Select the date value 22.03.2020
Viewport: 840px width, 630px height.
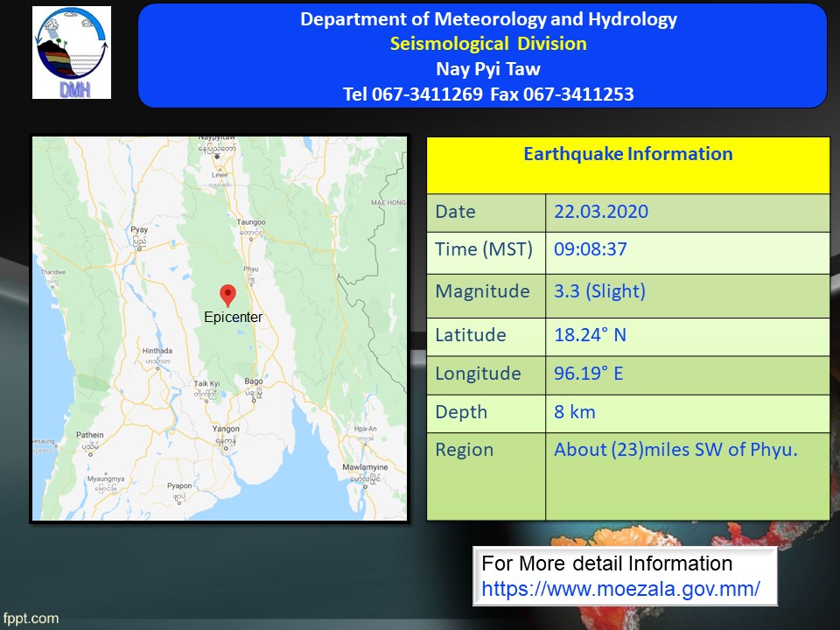[x=601, y=212]
